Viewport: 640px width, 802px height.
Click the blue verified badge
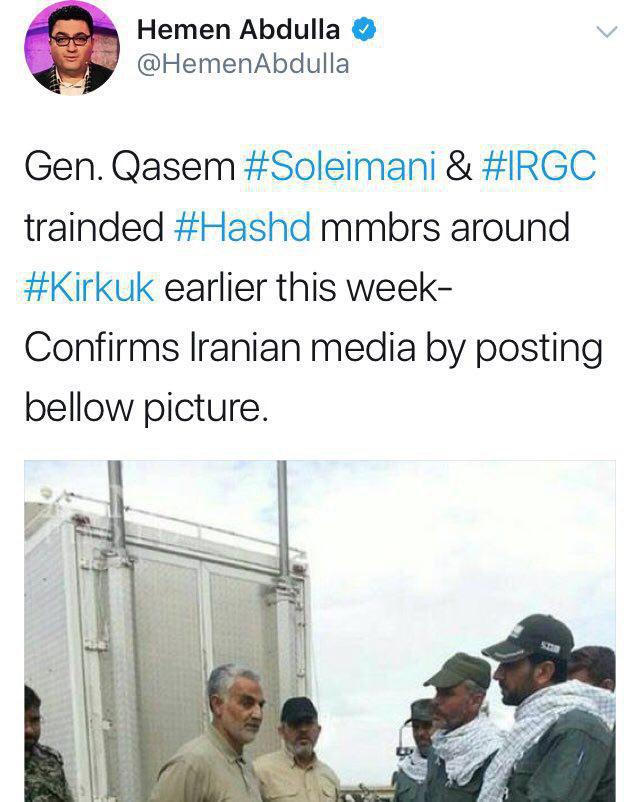[x=364, y=30]
